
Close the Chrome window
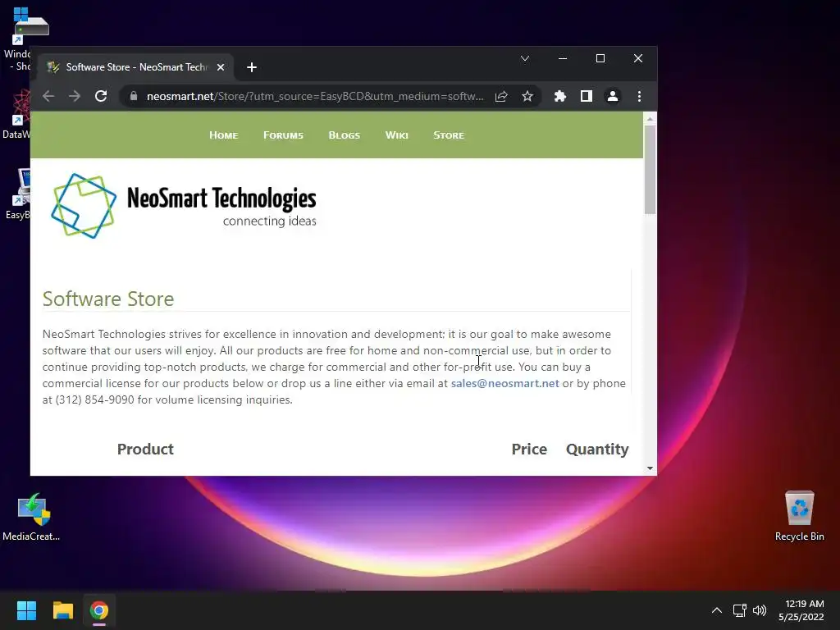tap(638, 58)
